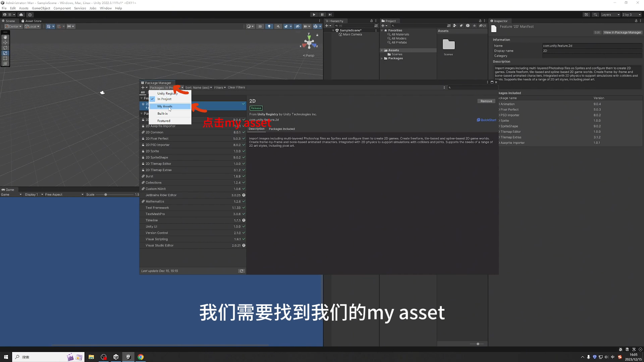Open the Unity cloud collaboration icon

21,15
